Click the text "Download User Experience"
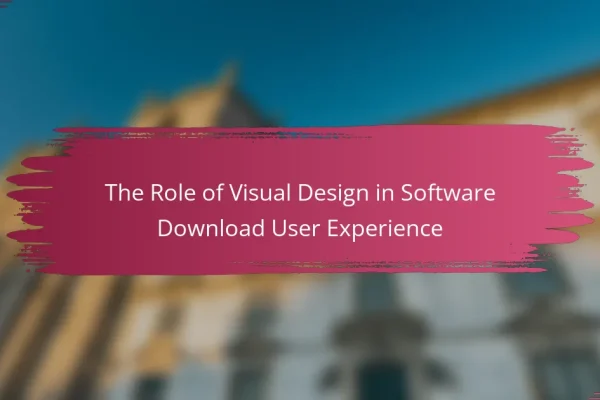Screen dimensions: 600x400 click(x=300, y=228)
